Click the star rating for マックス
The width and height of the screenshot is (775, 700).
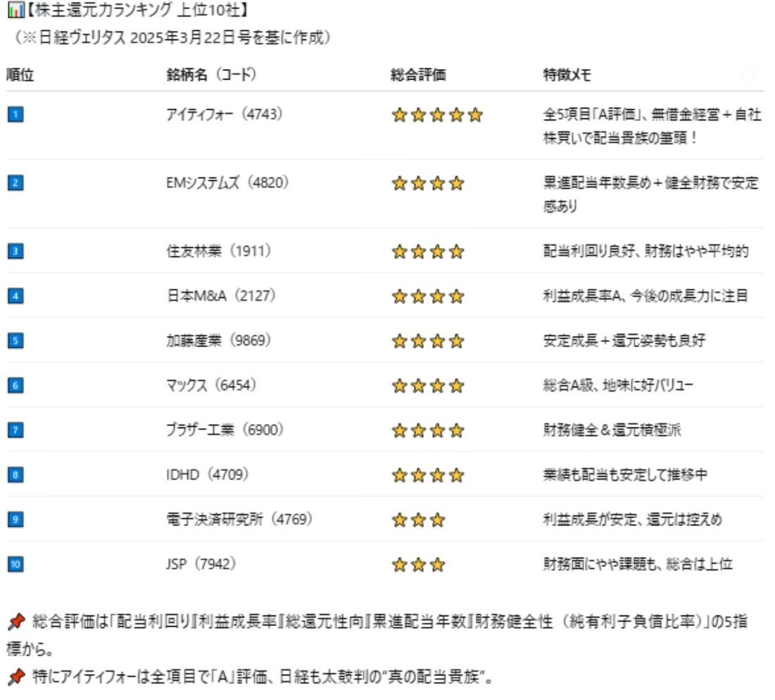pos(427,386)
